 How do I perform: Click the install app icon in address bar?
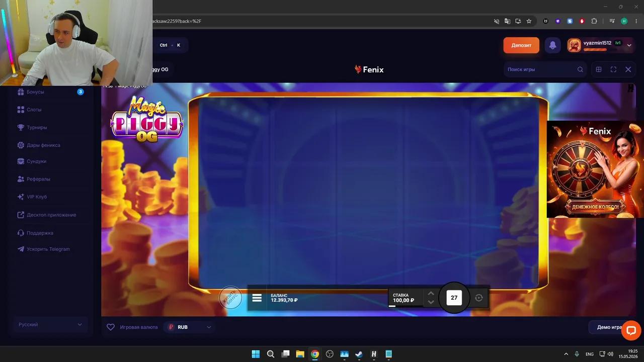coord(518,21)
